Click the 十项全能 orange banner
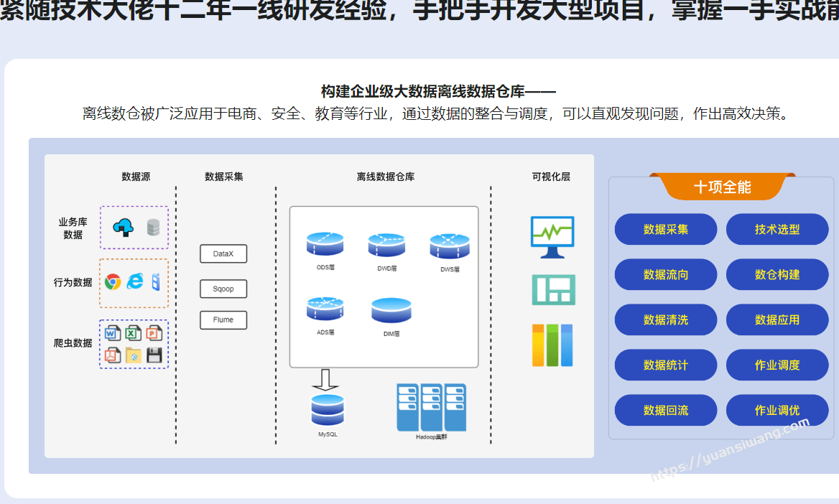The image size is (839, 504). 723,187
